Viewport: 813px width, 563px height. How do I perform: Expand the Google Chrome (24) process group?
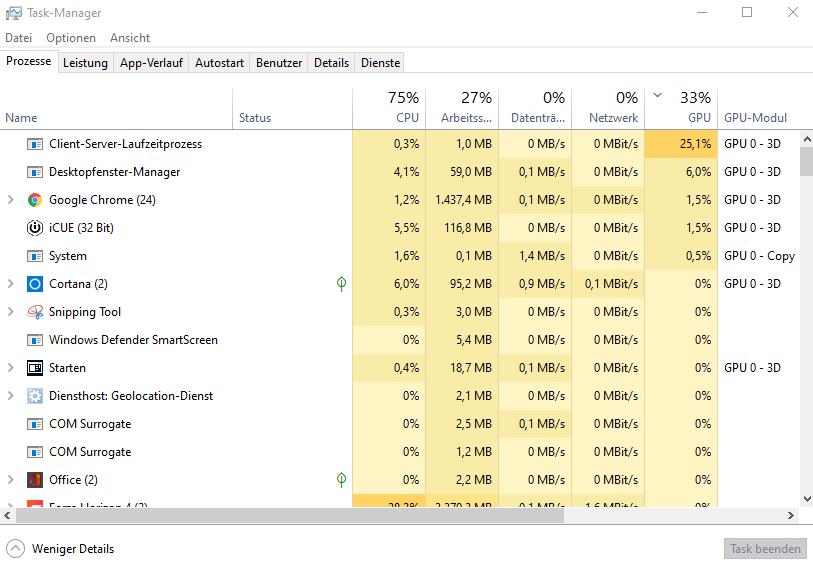[x=10, y=200]
